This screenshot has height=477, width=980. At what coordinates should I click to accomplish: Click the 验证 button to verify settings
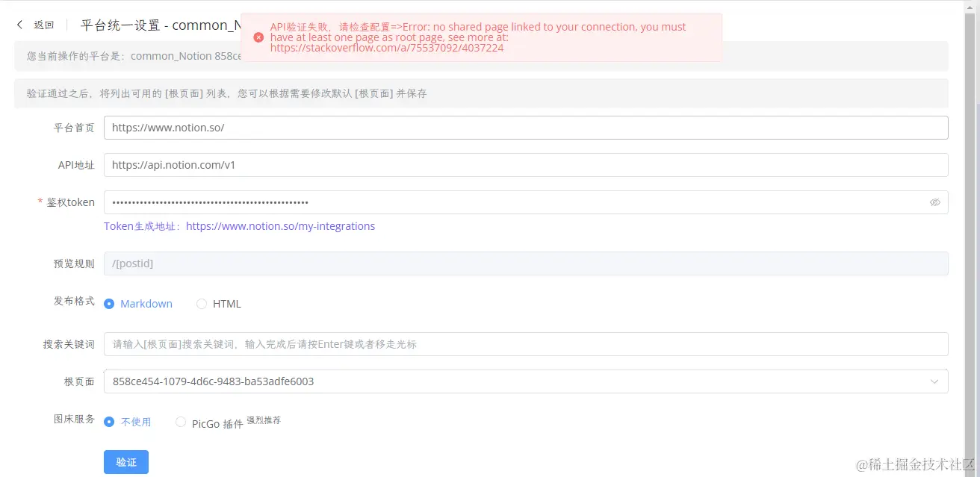tap(125, 461)
